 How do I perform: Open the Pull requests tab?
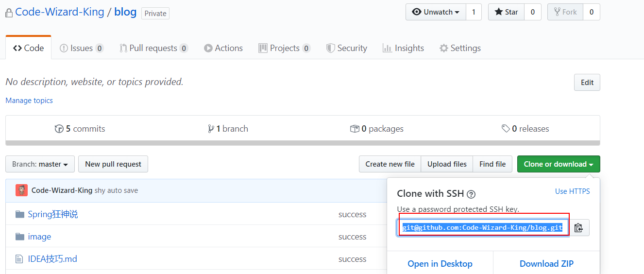pyautogui.click(x=153, y=48)
